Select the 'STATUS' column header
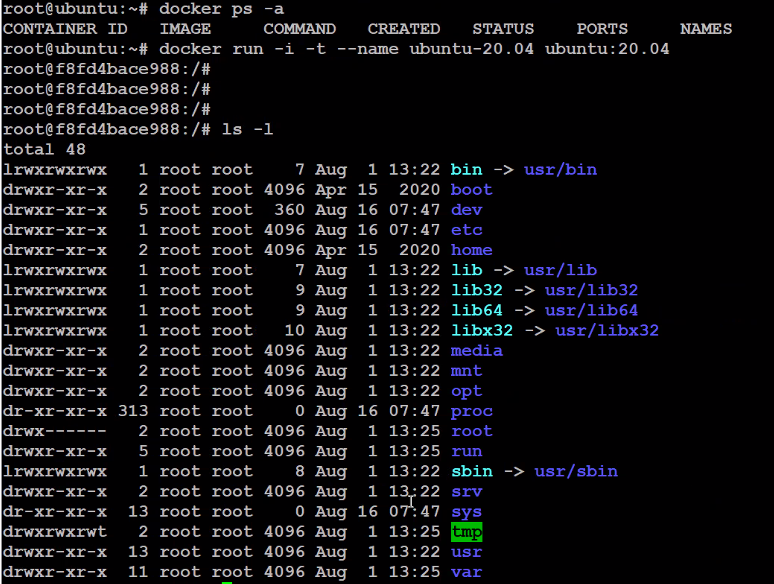774x584 pixels. tap(503, 29)
